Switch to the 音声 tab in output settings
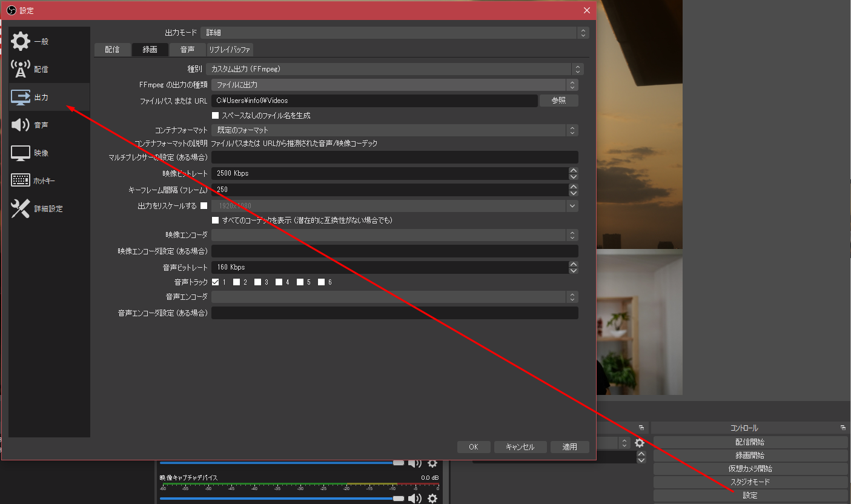Viewport: 851px width, 504px height. [x=187, y=50]
